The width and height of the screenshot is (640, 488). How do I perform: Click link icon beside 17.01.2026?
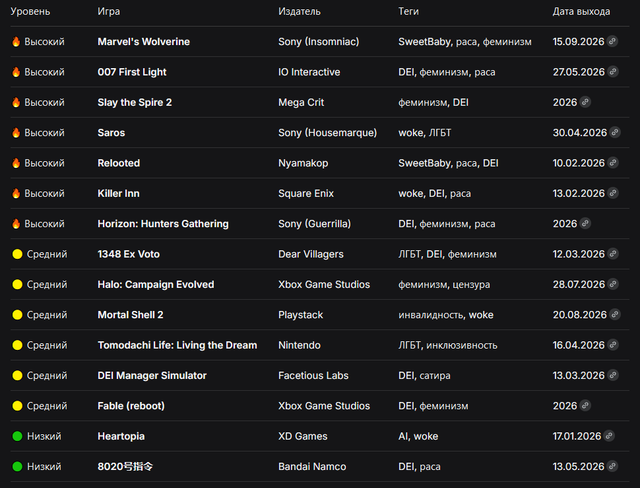[x=609, y=436]
